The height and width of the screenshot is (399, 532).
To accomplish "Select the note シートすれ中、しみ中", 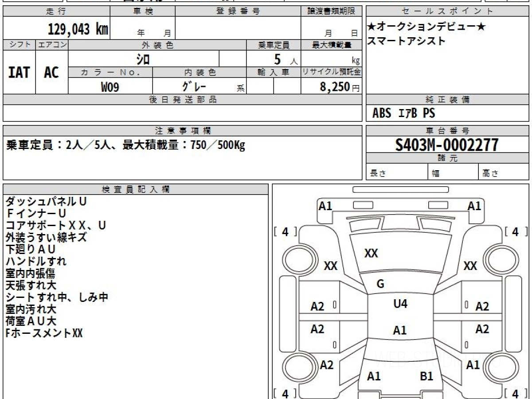I will [57, 297].
